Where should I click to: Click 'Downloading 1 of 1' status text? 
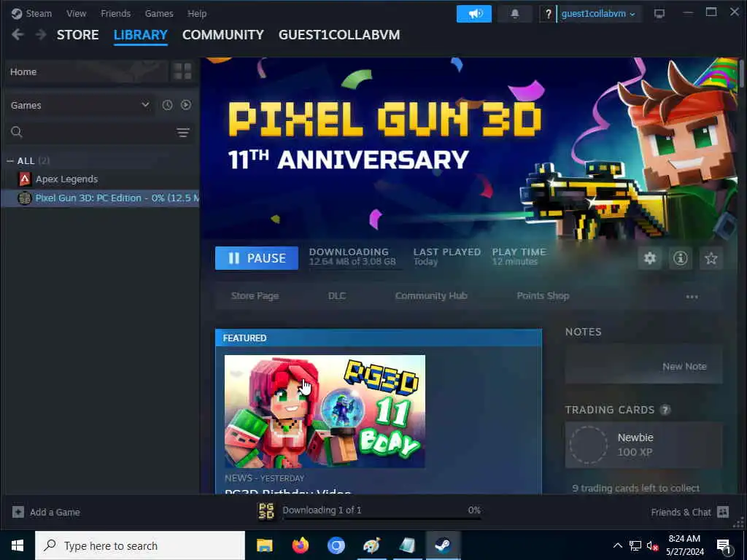(322, 510)
